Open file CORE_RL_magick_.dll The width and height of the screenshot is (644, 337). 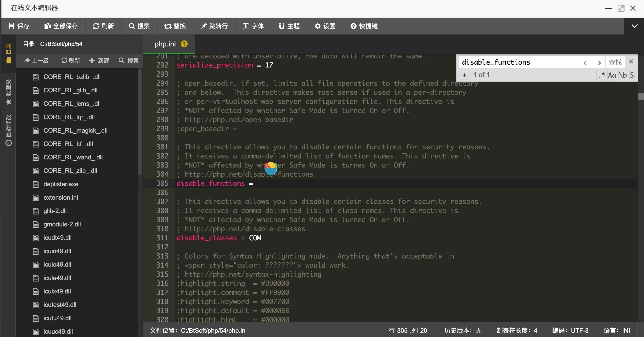pyautogui.click(x=75, y=130)
